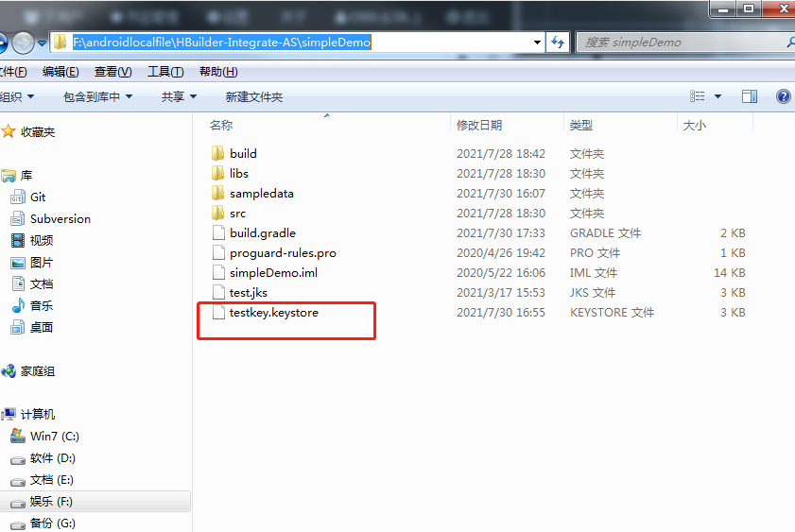Select the simpleDemo.iml file icon
795x532 pixels.
pos(218,272)
